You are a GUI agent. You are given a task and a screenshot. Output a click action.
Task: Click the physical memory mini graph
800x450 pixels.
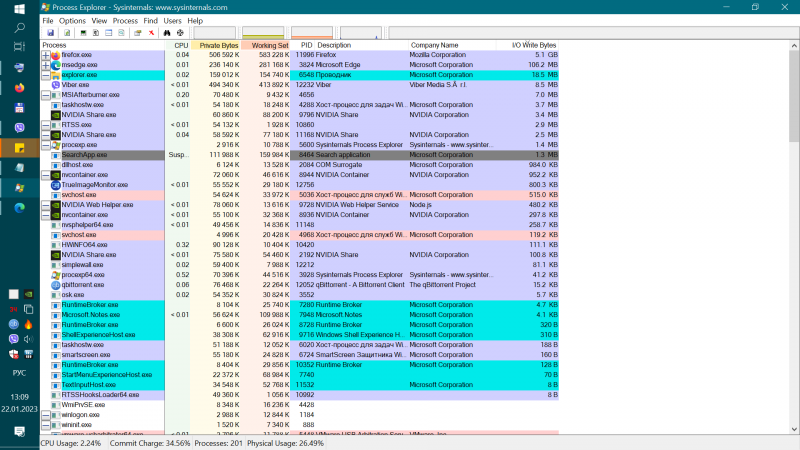(x=312, y=33)
